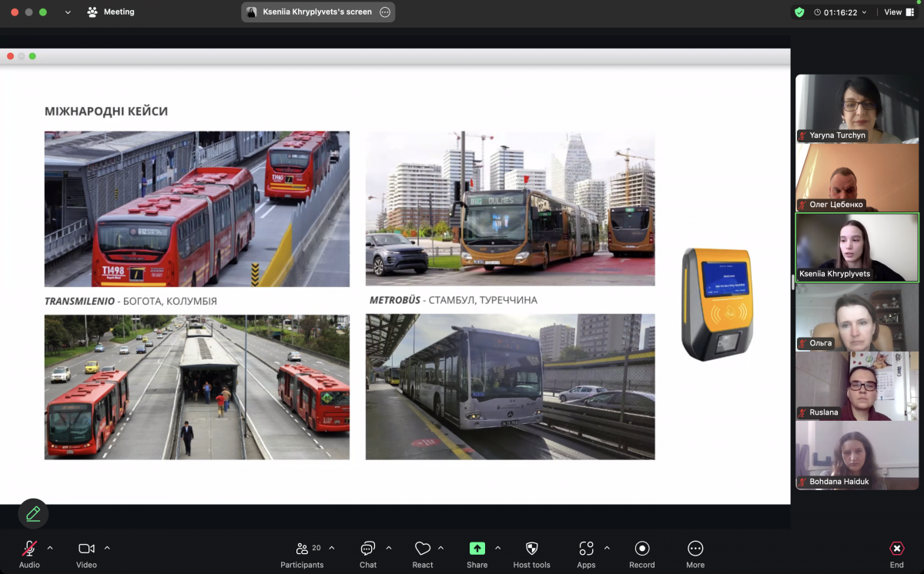Expand the Share options chevron
This screenshot has height=574, width=924.
(497, 548)
